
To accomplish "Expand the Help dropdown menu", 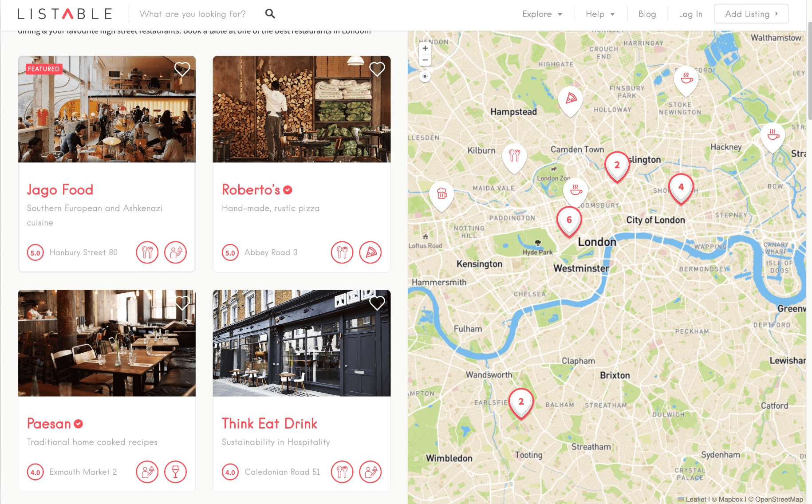I will [600, 14].
